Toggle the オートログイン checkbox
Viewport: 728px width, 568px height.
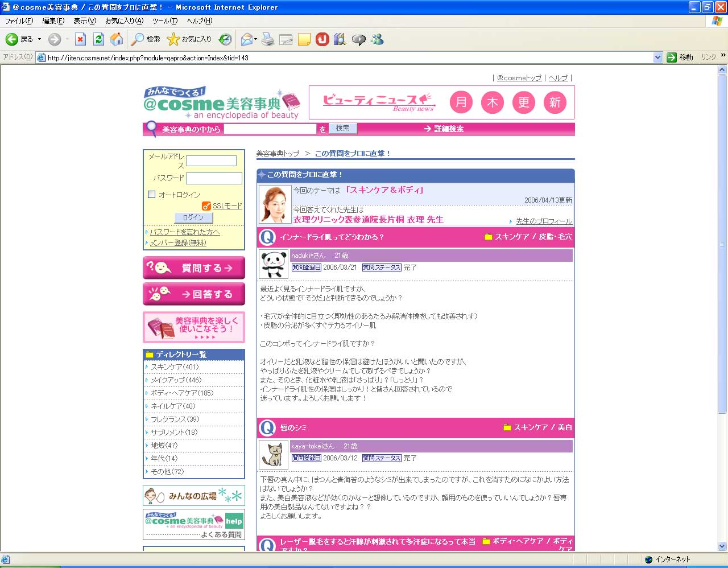coord(151,195)
